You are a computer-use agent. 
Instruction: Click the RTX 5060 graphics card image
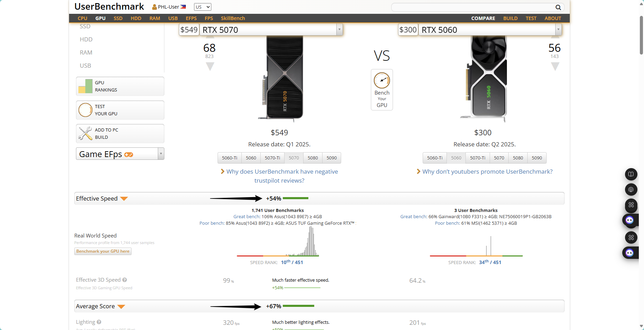[x=483, y=79]
